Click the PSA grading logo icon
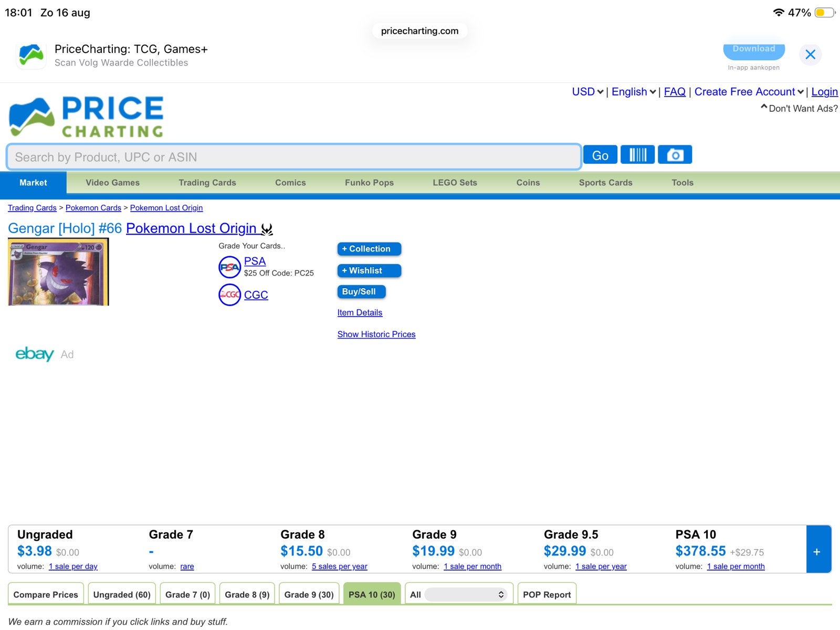Image resolution: width=840 pixels, height=630 pixels. pos(229,267)
